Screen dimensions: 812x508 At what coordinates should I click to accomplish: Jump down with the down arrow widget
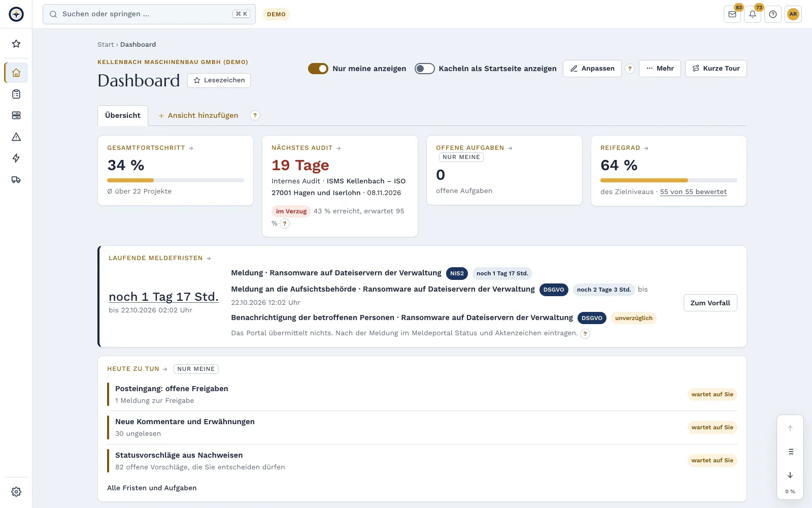point(790,475)
